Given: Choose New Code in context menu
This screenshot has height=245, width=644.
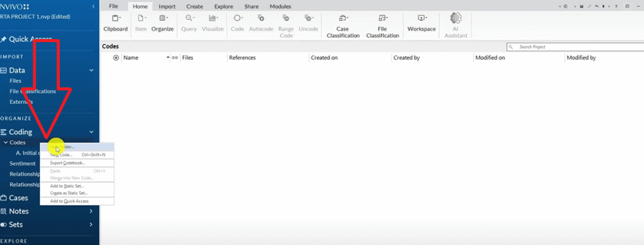Looking at the screenshot, I should point(77,155).
